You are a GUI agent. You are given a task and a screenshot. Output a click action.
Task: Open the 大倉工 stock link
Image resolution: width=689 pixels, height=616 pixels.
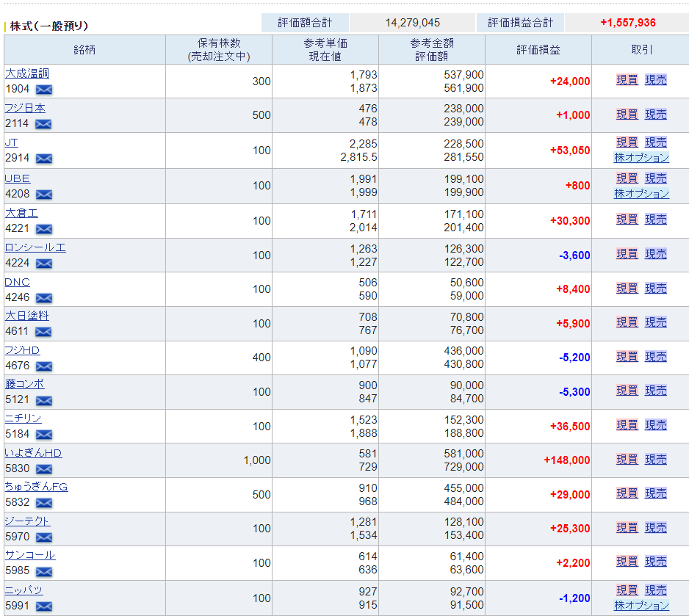pyautogui.click(x=21, y=213)
